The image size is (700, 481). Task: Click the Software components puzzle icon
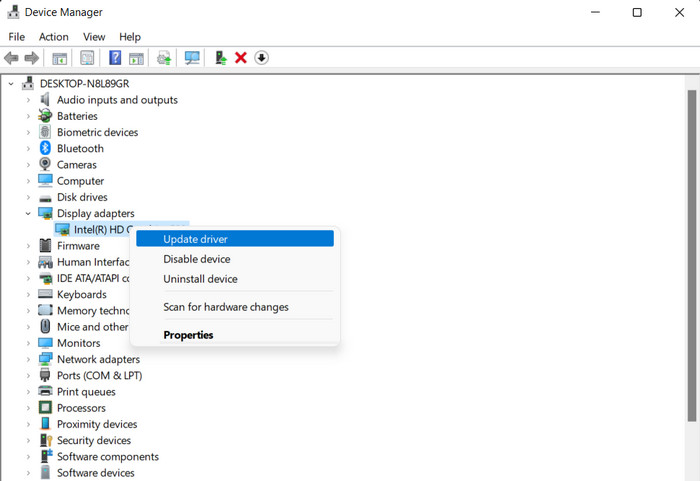(46, 456)
